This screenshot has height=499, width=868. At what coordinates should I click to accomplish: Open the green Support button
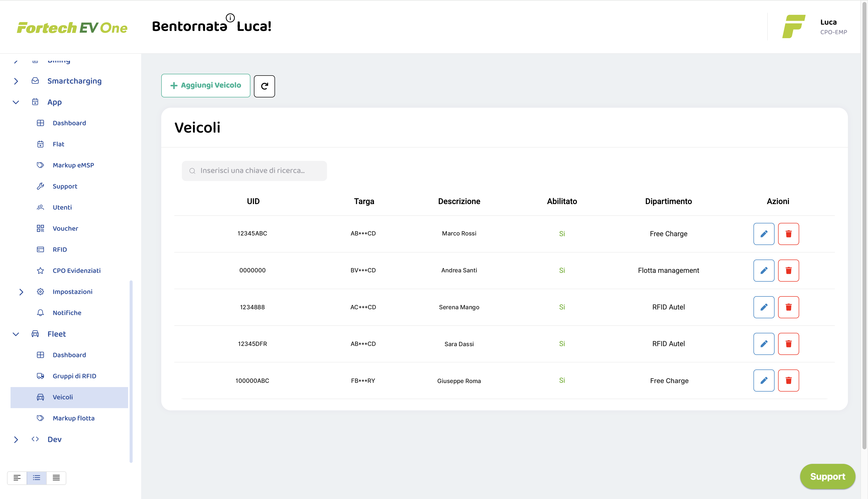click(827, 476)
